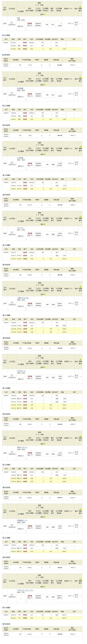
Task: Open the 東京センチュリー stock link
Action: (x=22, y=447)
